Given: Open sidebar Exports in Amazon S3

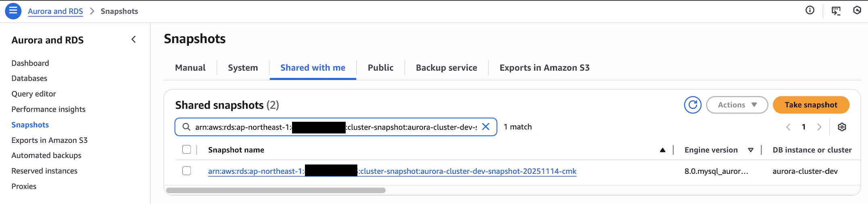Looking at the screenshot, I should [x=50, y=140].
